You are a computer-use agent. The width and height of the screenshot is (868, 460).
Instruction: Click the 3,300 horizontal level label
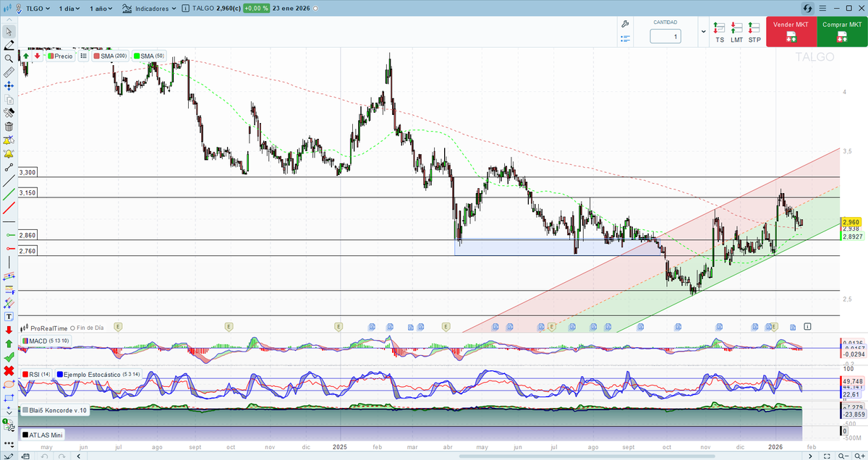28,173
